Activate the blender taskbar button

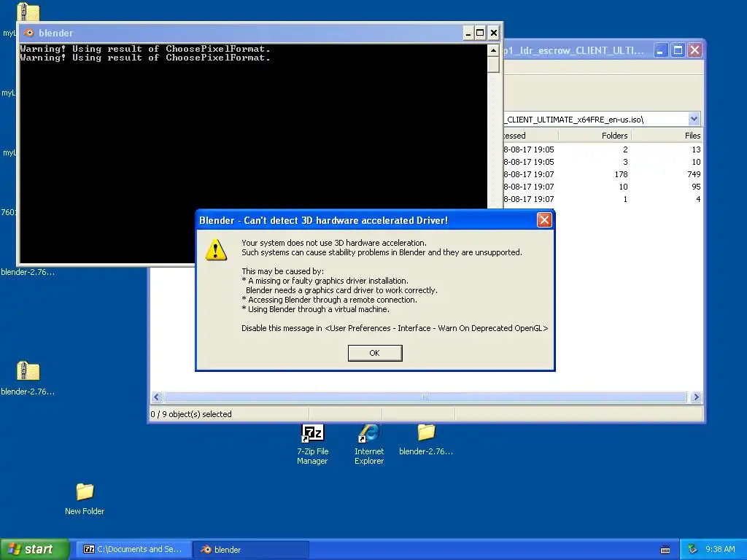pyautogui.click(x=251, y=549)
